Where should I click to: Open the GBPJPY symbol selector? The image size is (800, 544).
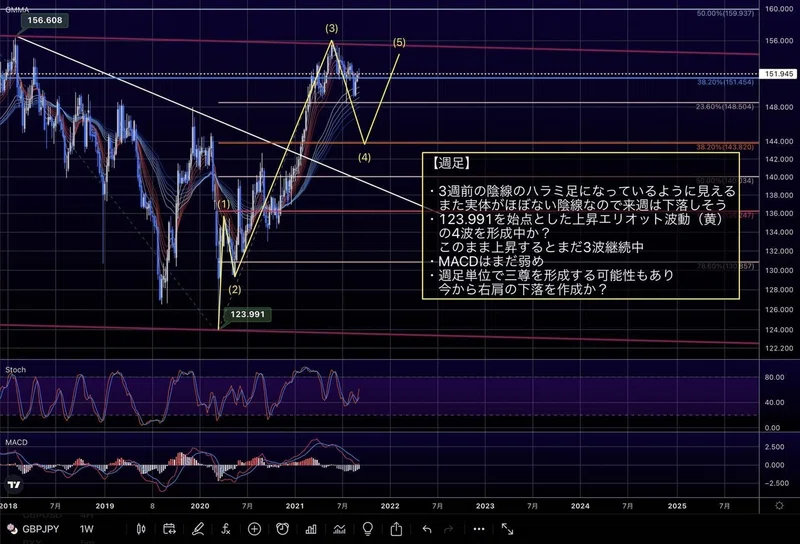pyautogui.click(x=40, y=529)
